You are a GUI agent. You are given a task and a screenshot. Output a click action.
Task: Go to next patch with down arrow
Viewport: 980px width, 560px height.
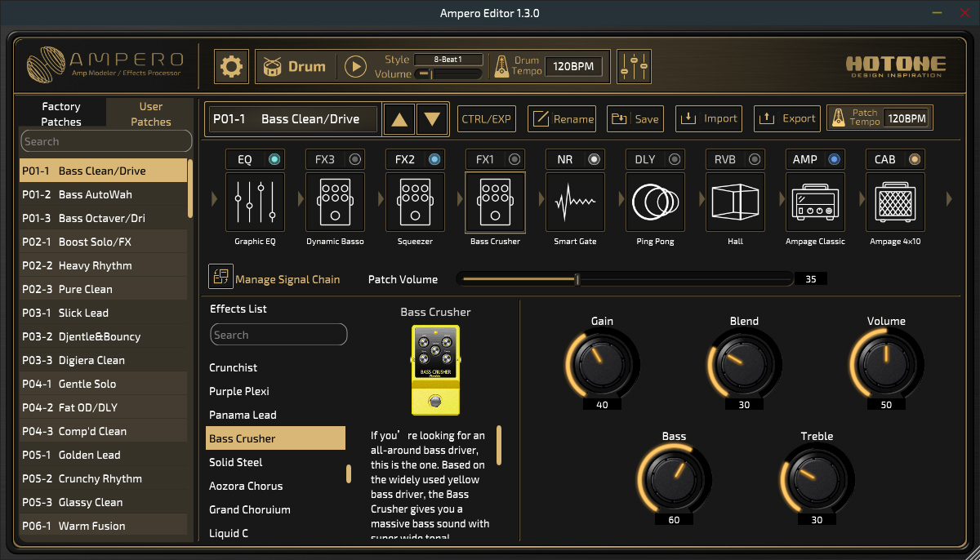pos(432,119)
